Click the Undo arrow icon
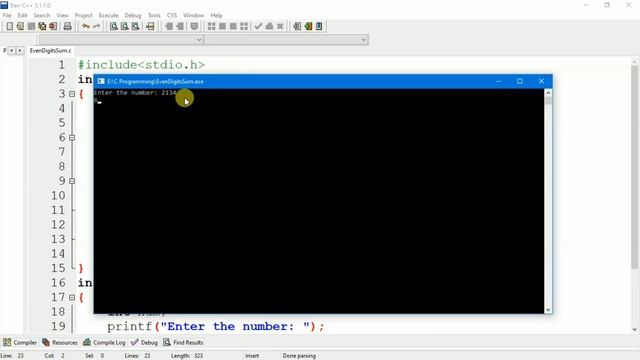640x360 pixels. [86, 26]
